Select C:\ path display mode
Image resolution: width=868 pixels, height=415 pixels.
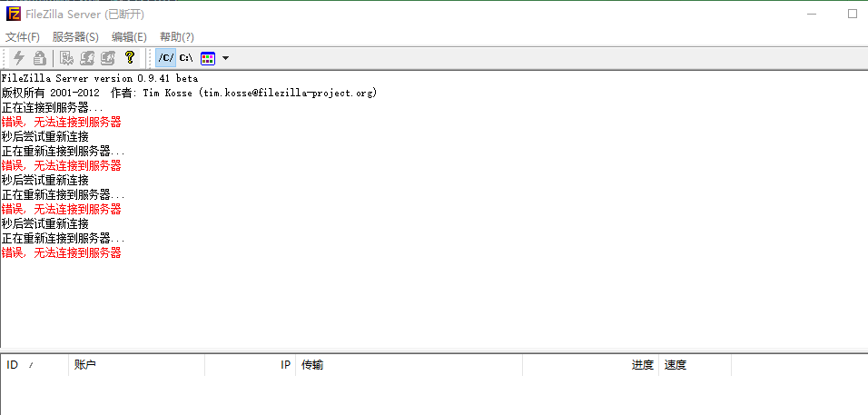point(186,57)
